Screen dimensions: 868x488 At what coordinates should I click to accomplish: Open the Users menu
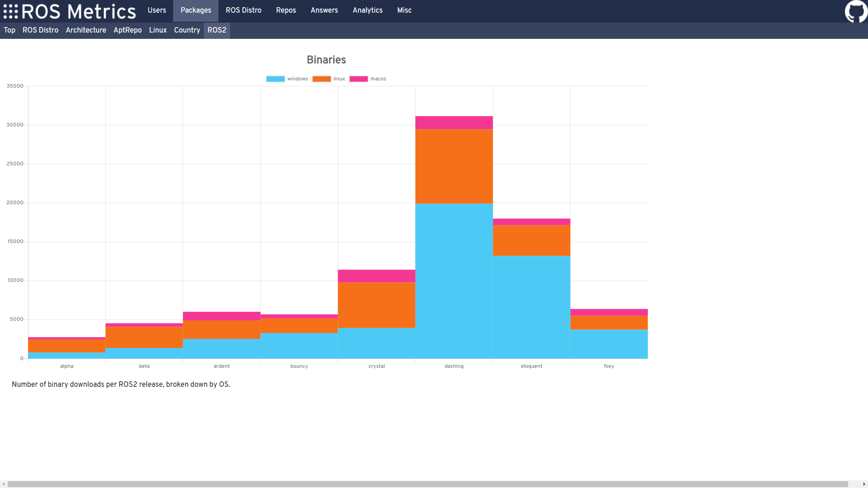click(x=157, y=10)
